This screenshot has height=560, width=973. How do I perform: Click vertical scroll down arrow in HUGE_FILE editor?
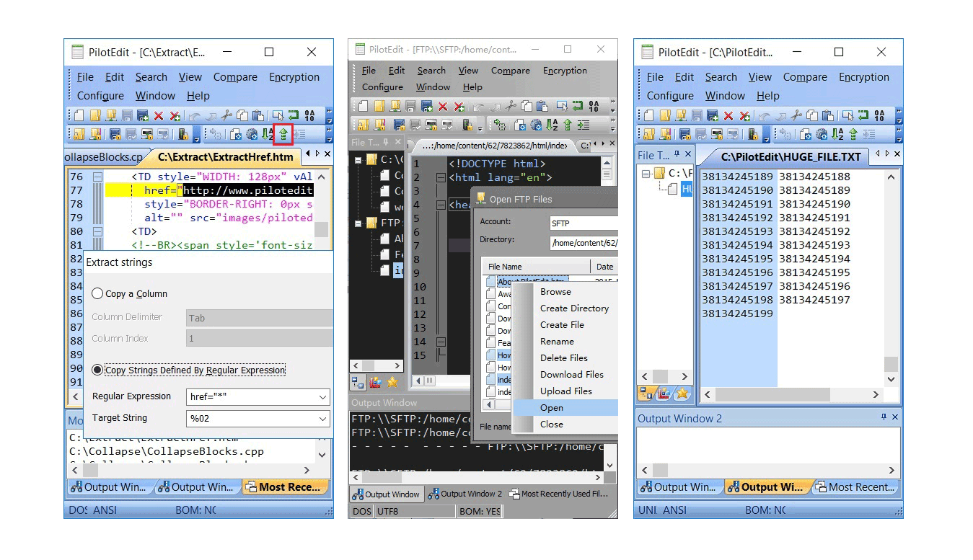[x=891, y=379]
